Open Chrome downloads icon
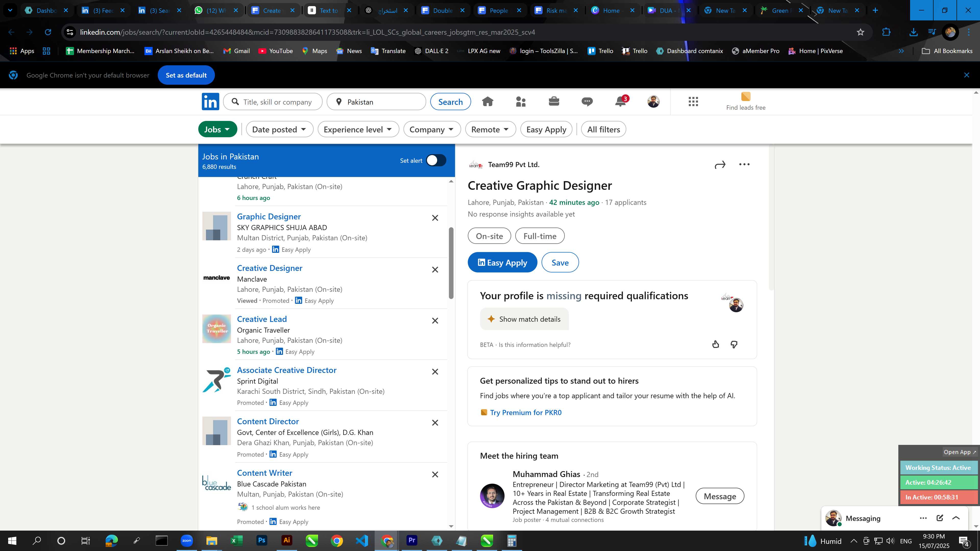The image size is (980, 551). pyautogui.click(x=913, y=32)
